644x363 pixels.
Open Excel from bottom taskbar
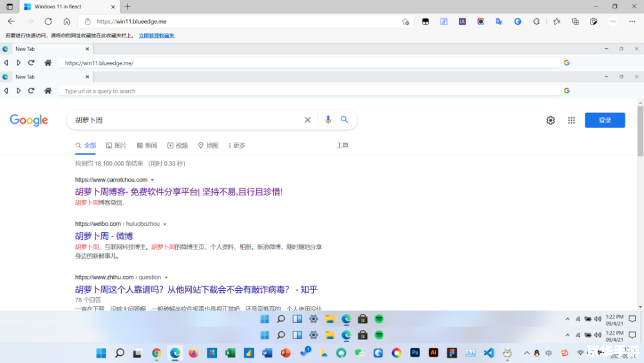[230, 353]
